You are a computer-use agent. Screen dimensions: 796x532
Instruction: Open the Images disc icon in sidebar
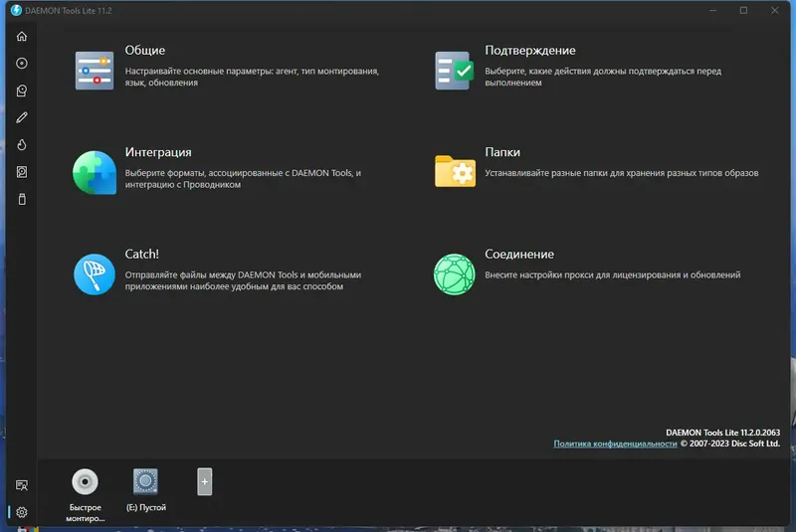tap(21, 64)
